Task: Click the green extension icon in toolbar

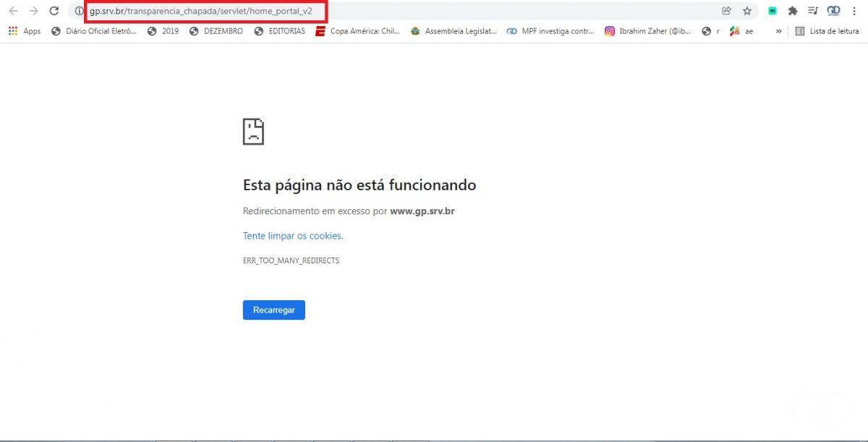Action: (x=773, y=11)
